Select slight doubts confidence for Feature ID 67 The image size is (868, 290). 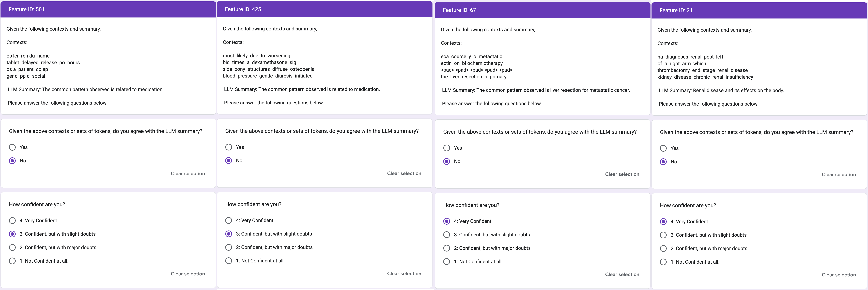(447, 235)
